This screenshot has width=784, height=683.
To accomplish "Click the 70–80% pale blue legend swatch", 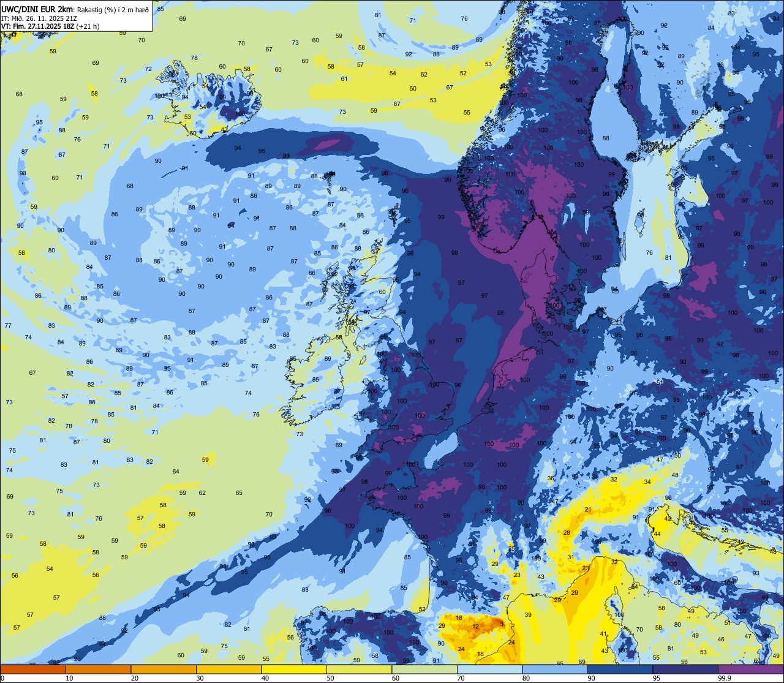I will click(489, 669).
